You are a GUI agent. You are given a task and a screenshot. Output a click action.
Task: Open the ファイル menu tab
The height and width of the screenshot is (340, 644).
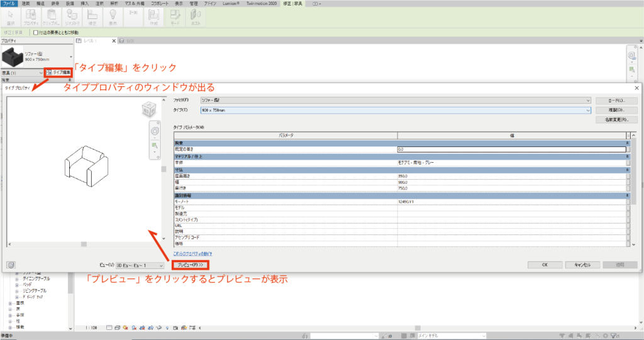8,3
